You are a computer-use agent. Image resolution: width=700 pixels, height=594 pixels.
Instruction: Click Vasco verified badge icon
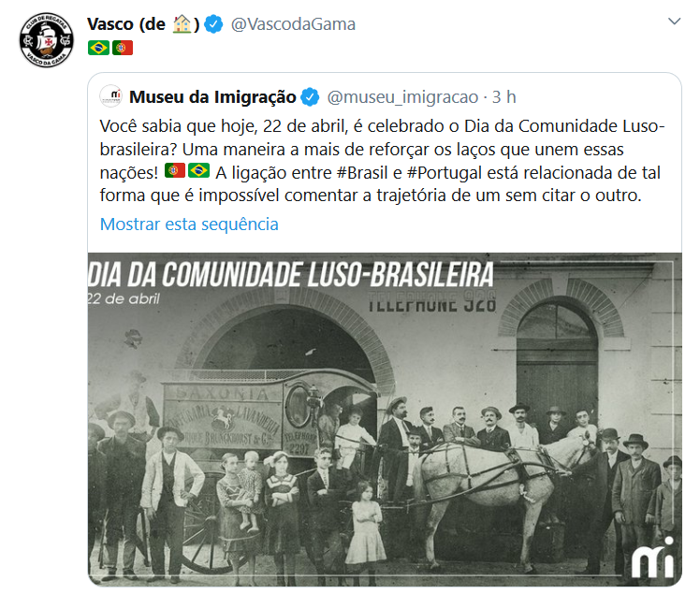(x=214, y=24)
